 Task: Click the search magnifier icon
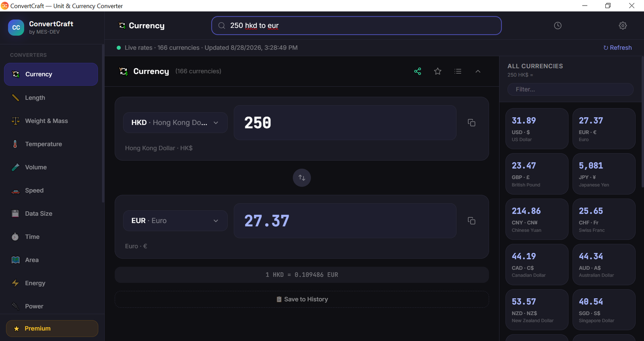221,26
